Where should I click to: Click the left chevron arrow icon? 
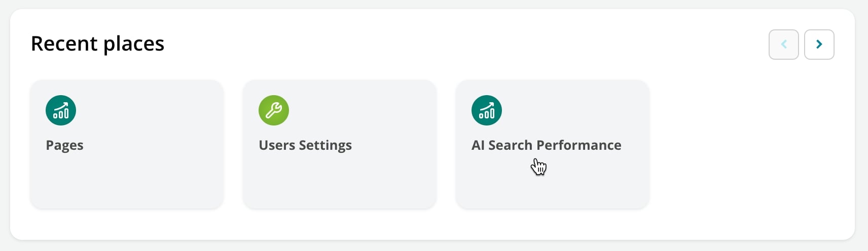(x=784, y=45)
